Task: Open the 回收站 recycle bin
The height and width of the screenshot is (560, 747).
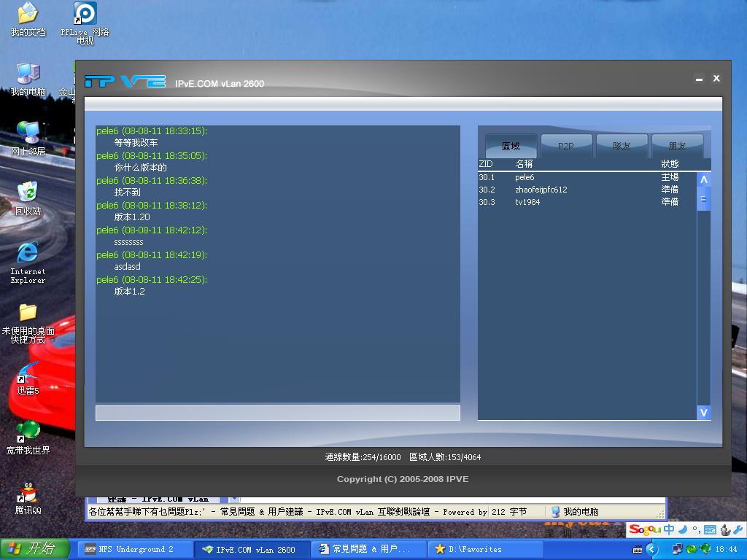Action: coord(28,192)
